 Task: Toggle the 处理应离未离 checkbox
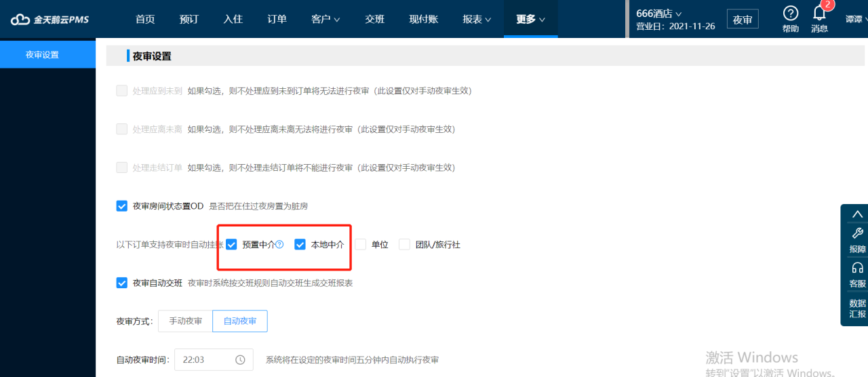pyautogui.click(x=122, y=129)
